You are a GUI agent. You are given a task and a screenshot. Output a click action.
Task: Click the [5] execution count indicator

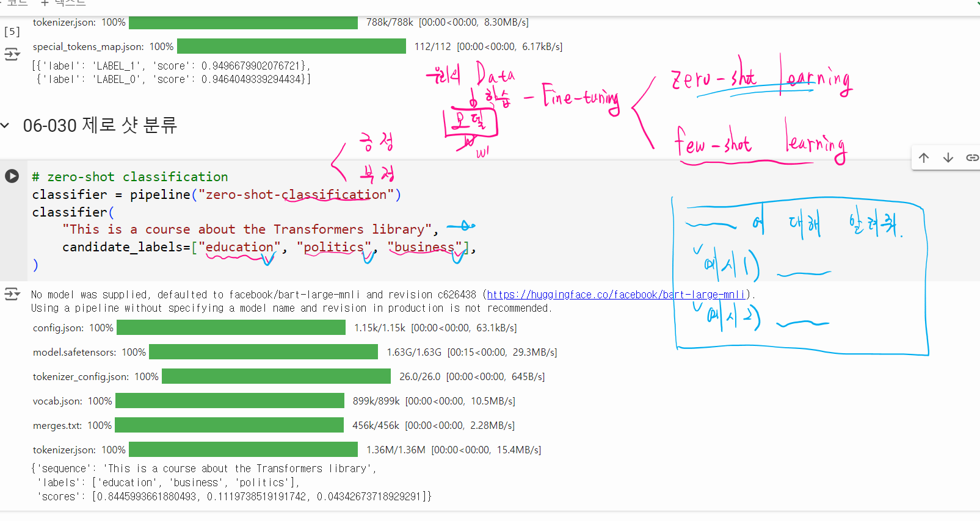click(12, 32)
